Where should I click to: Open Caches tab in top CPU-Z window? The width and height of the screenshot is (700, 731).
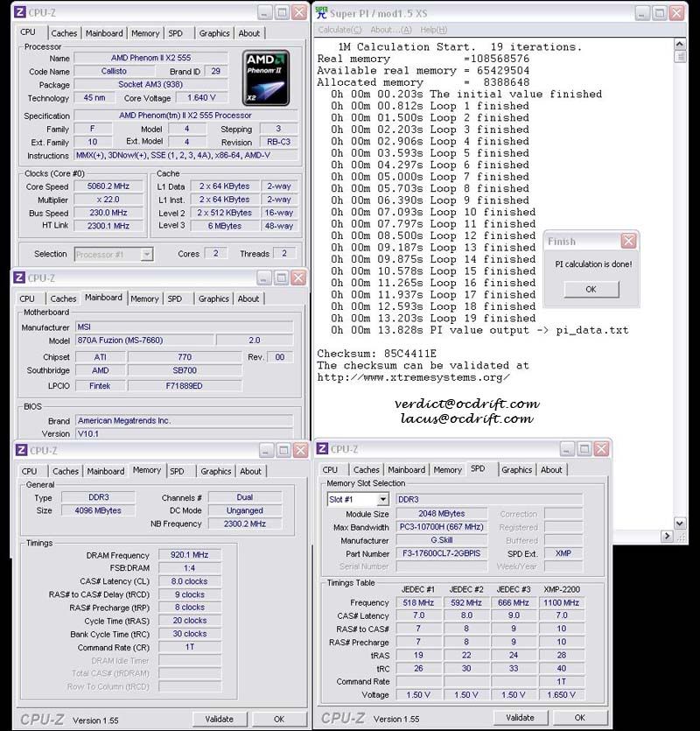click(x=64, y=33)
